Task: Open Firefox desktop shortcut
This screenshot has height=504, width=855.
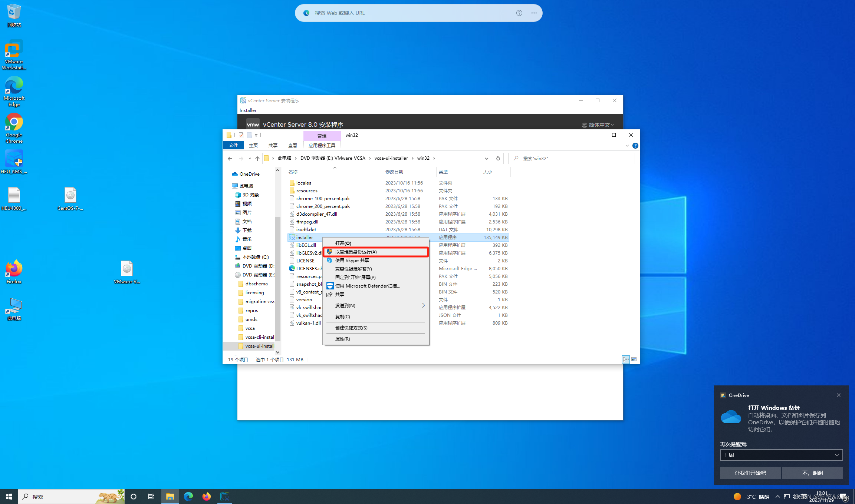Action: click(14, 272)
